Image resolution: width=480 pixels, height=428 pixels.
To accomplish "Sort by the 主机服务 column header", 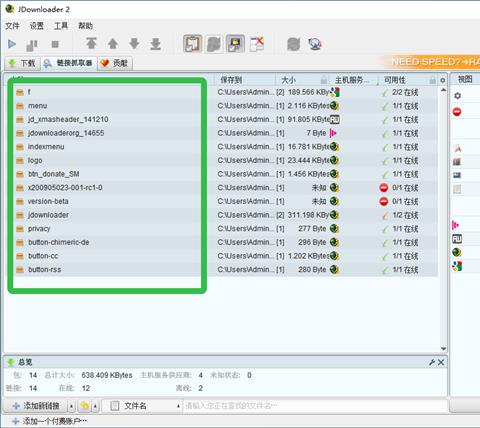I will (x=354, y=80).
